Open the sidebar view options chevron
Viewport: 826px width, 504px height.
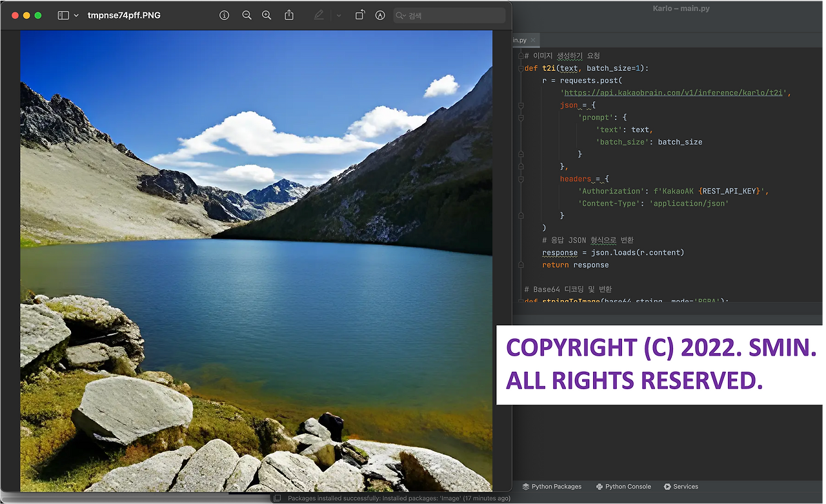tap(77, 15)
